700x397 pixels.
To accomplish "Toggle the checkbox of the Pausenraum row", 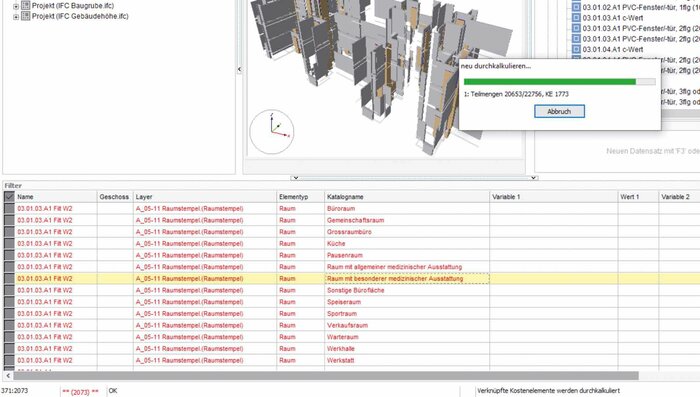I will pyautogui.click(x=9, y=255).
